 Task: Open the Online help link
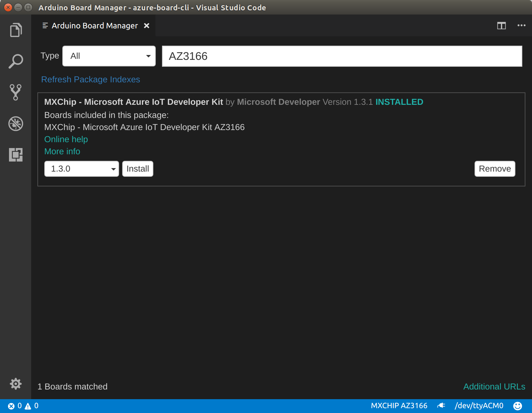(66, 139)
